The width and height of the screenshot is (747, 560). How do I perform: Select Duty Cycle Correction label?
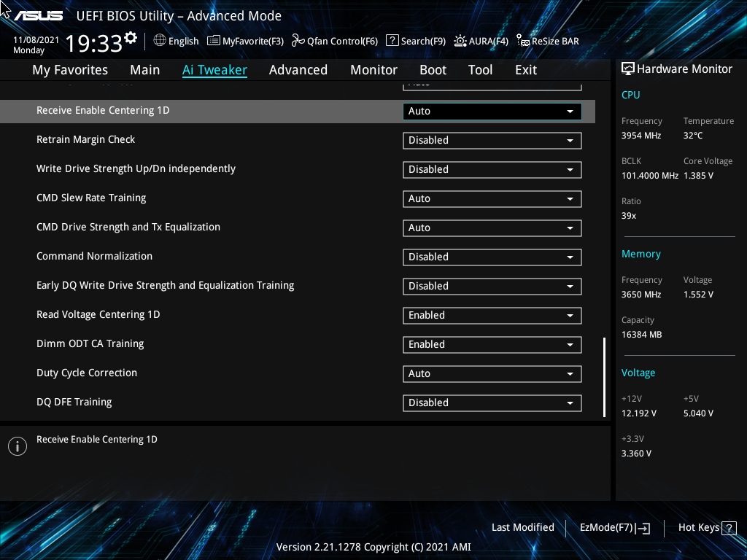click(x=87, y=373)
